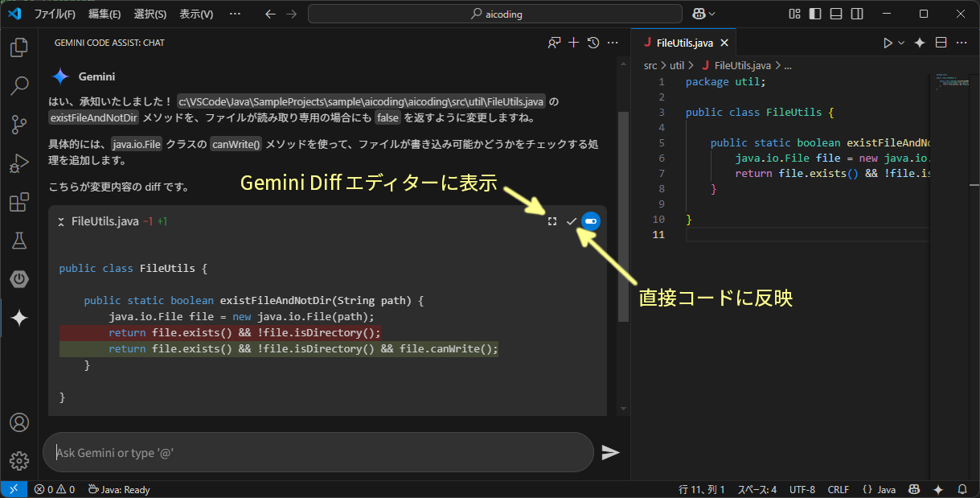Click the Copilot icon in the status bar
The width and height of the screenshot is (980, 498).
[914, 488]
